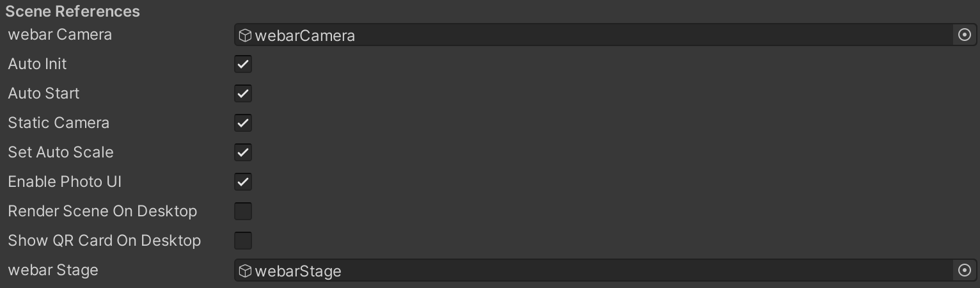980x288 pixels.
Task: Open object picker for webar Camera field
Action: (965, 35)
